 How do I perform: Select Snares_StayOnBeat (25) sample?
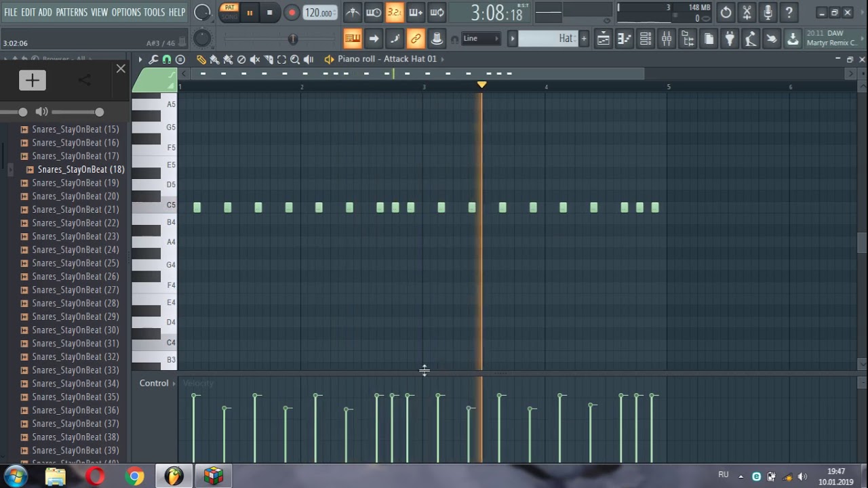[75, 263]
